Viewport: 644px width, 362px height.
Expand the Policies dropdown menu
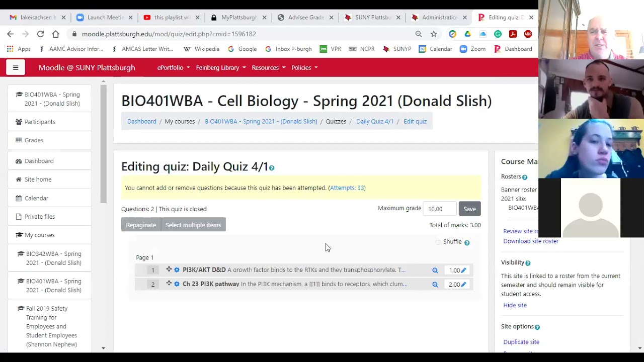pos(304,67)
